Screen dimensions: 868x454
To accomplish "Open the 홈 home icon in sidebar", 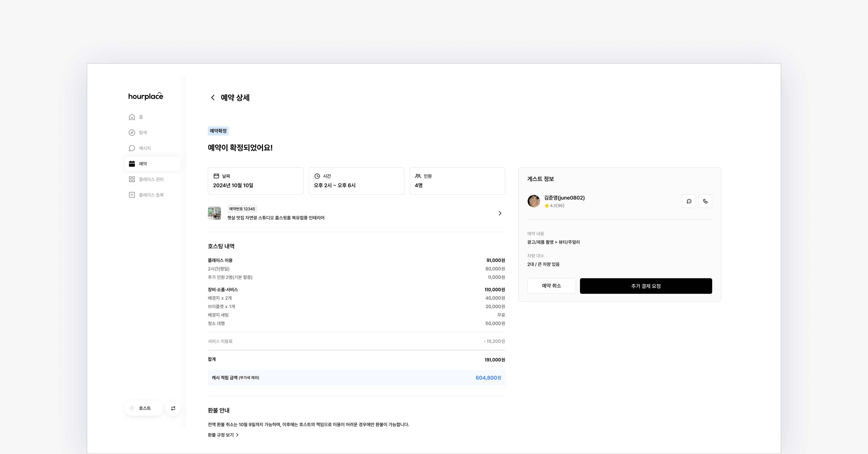I will pos(132,117).
